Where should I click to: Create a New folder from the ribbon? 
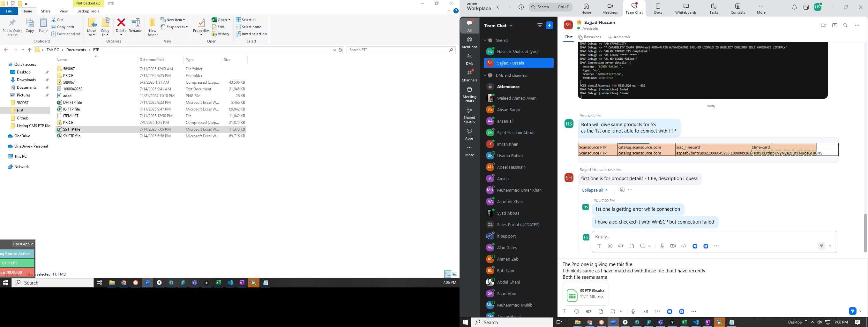[x=153, y=27]
